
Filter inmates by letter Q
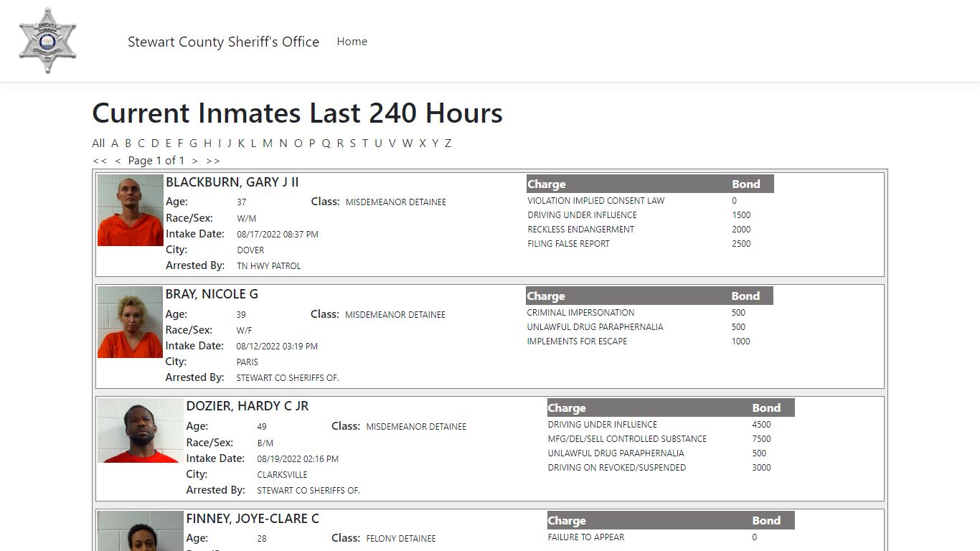(326, 143)
